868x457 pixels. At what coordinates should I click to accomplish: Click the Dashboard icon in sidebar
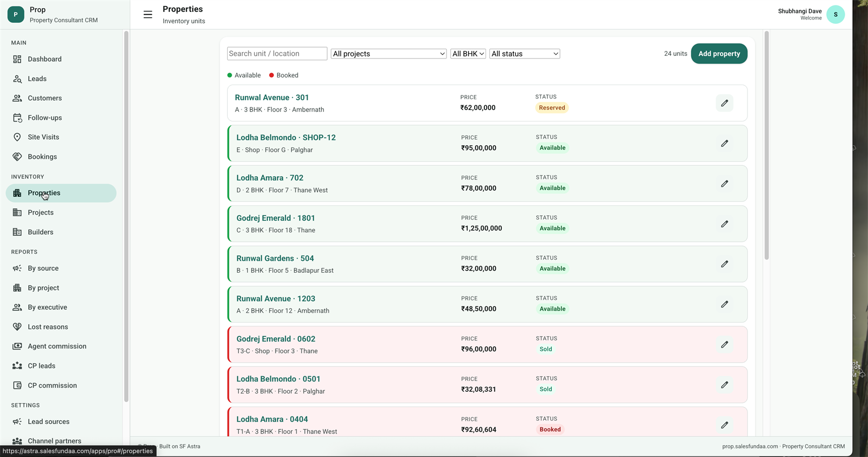(x=17, y=59)
